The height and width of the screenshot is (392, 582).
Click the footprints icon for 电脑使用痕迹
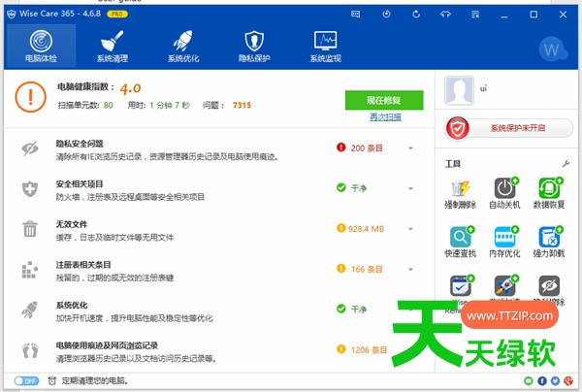30,350
